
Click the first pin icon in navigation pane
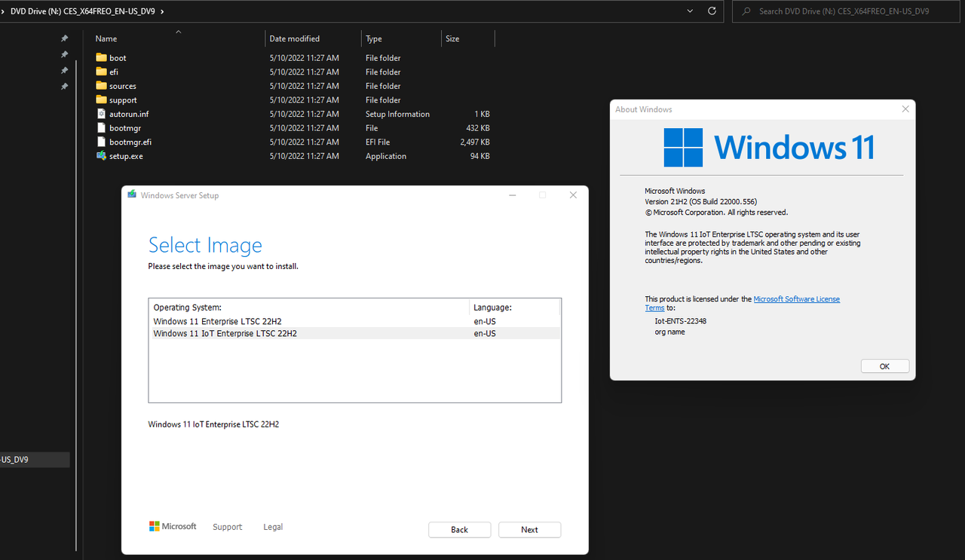pos(64,38)
